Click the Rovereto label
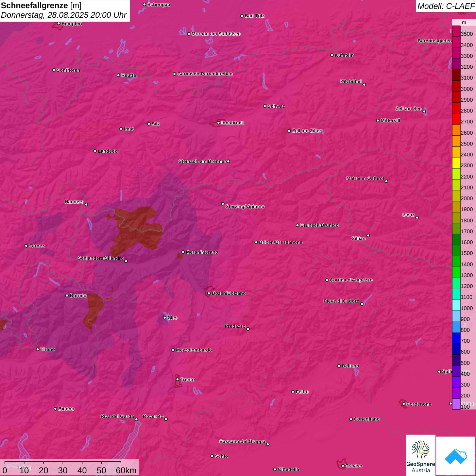476x476 pixels. click(153, 416)
